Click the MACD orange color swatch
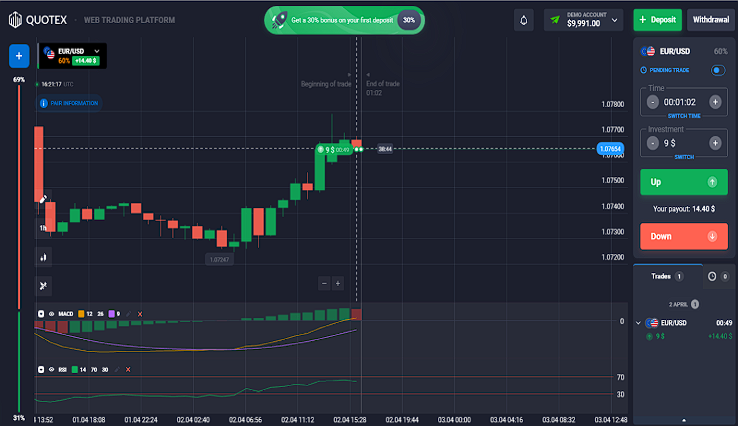The image size is (740, 426). coord(81,314)
